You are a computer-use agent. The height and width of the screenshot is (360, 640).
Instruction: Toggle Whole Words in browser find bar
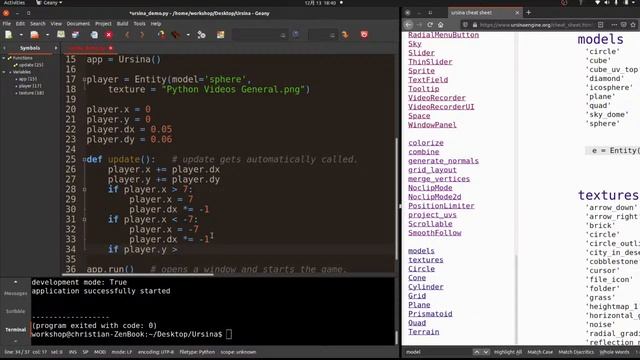pyautogui.click(x=614, y=352)
